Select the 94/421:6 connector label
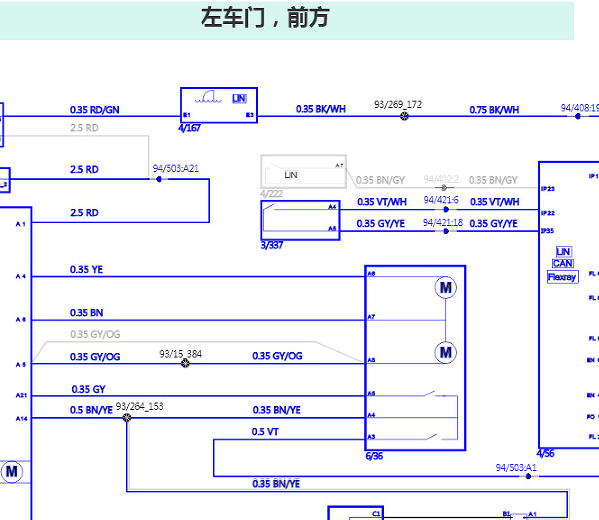This screenshot has height=520, width=599. [441, 200]
